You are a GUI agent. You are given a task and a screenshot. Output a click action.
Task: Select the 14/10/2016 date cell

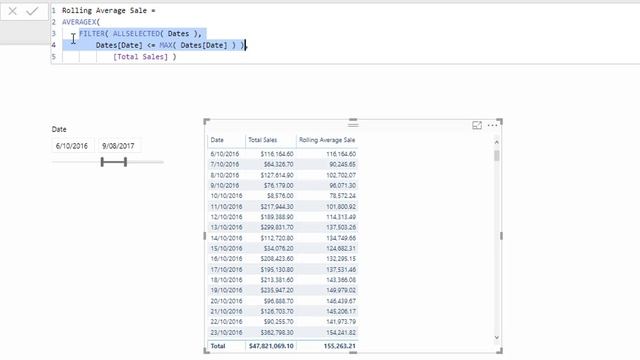pos(227,238)
